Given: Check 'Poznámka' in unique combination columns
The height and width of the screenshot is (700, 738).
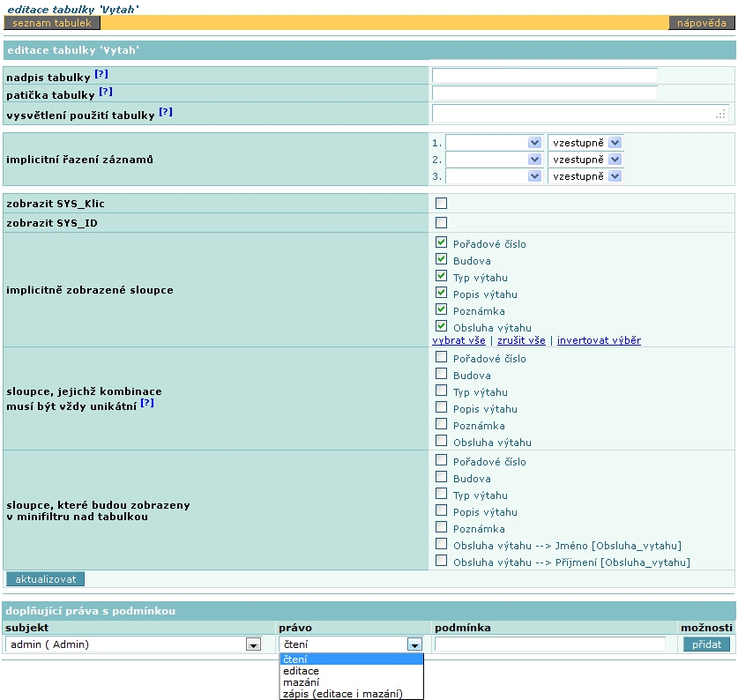Looking at the screenshot, I should pos(441,424).
